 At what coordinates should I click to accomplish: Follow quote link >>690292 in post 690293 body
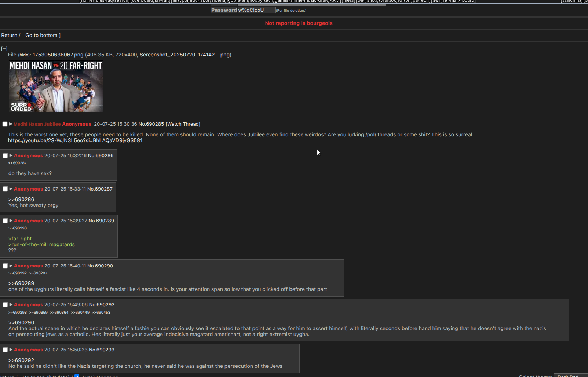point(21,360)
